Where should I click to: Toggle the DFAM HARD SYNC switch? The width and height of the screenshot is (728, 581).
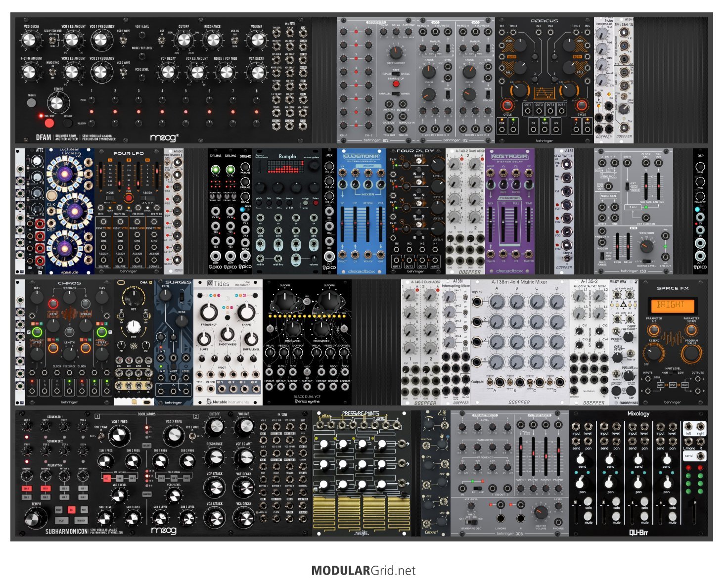[x=53, y=71]
